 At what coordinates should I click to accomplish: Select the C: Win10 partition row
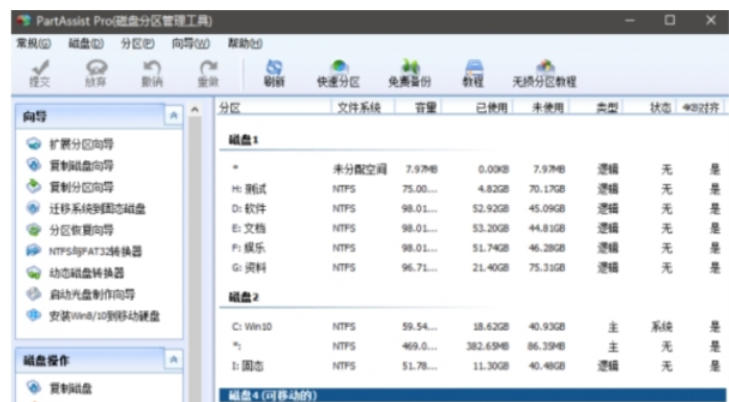(472, 327)
